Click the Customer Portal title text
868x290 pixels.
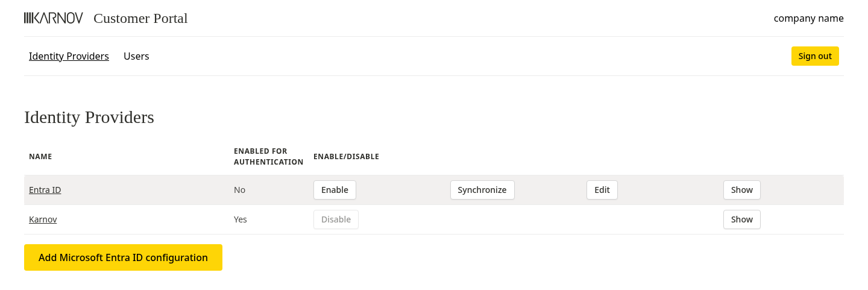point(140,18)
